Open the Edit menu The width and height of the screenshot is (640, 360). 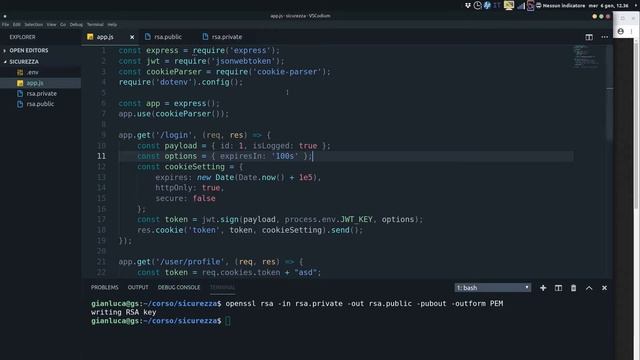pos(17,24)
